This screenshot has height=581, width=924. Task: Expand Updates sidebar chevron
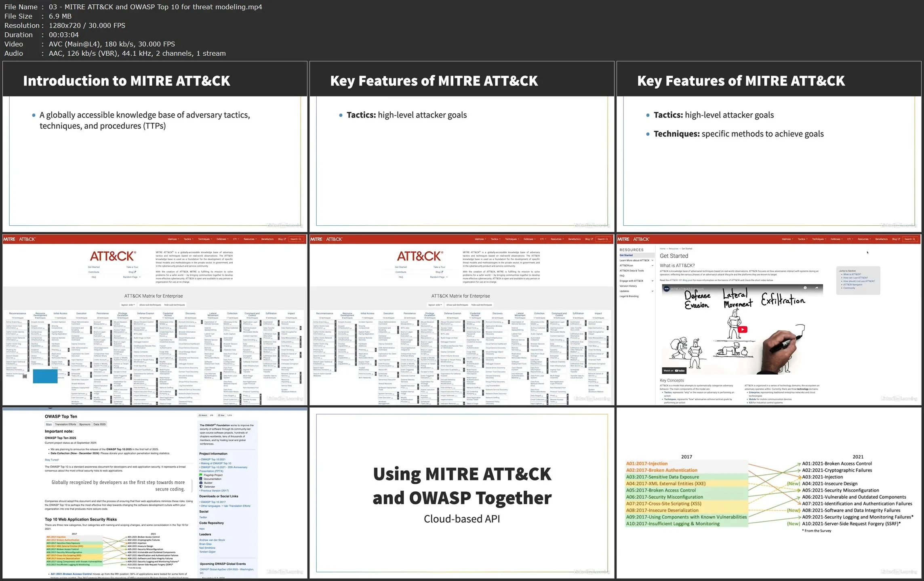(652, 291)
